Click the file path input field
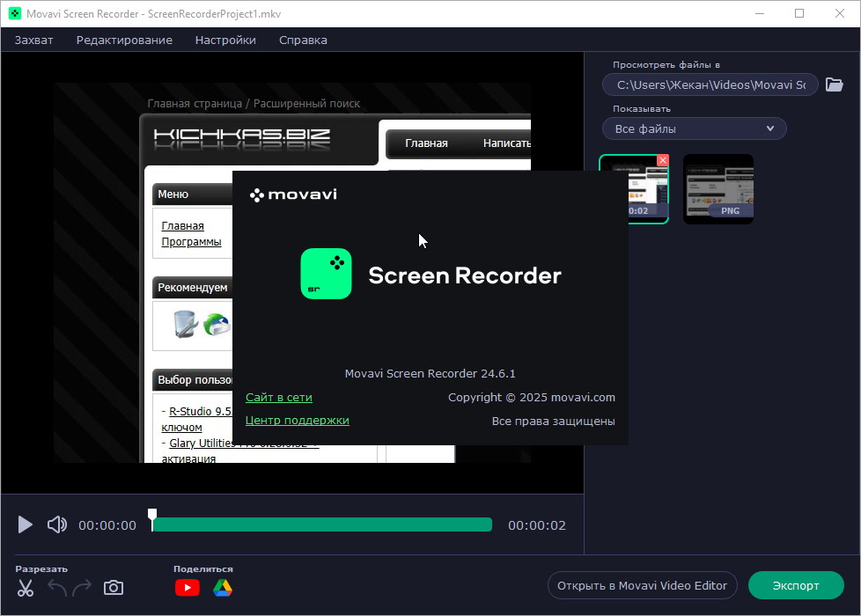 coord(710,84)
